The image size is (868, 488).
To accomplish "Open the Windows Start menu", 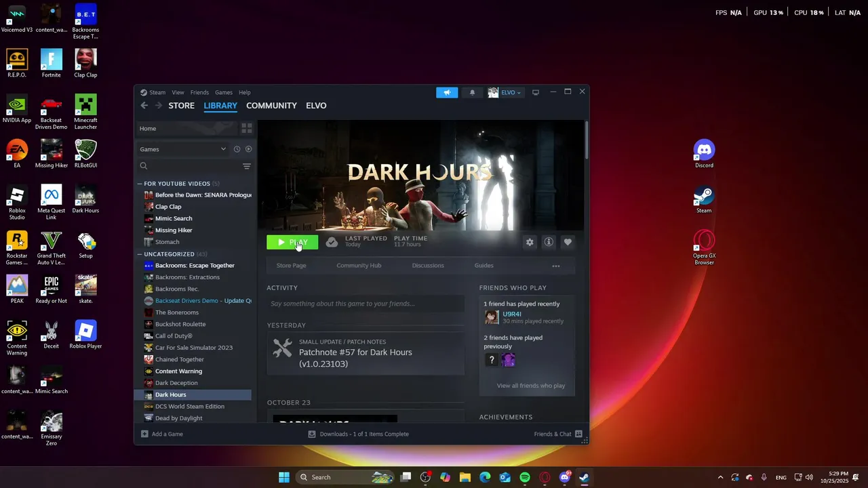I will point(284,477).
